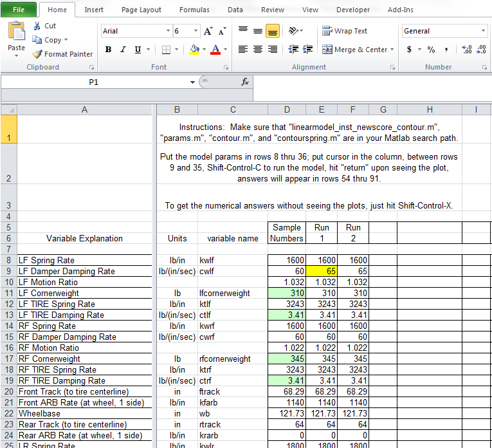Click the Name Box showing P1
This screenshot has height=448, width=492.
[93, 82]
